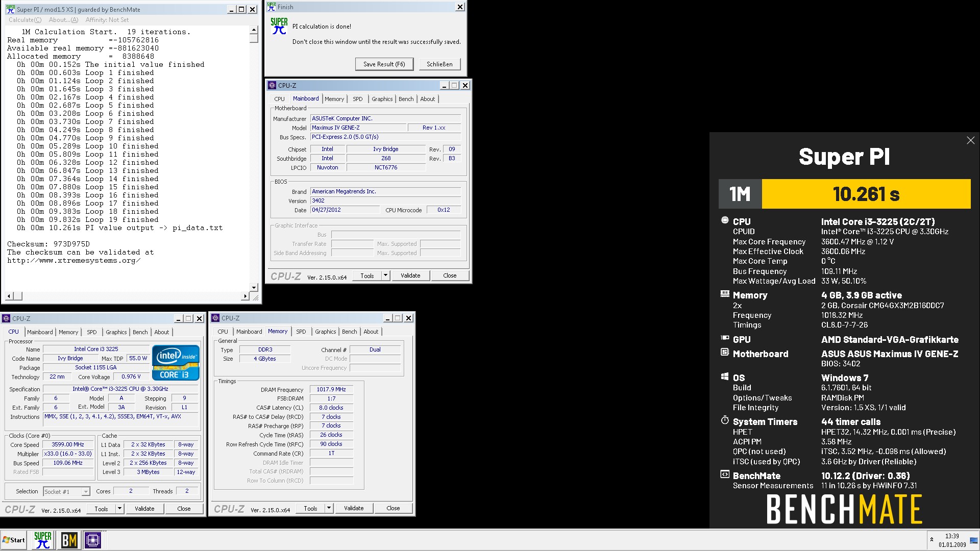Click Close button in Mainboard CPU-Z window

[x=450, y=275]
